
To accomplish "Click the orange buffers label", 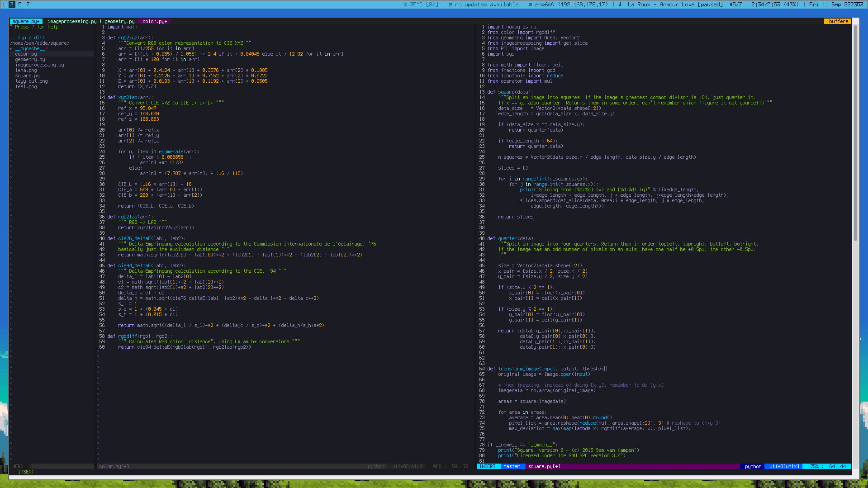I will 838,21.
